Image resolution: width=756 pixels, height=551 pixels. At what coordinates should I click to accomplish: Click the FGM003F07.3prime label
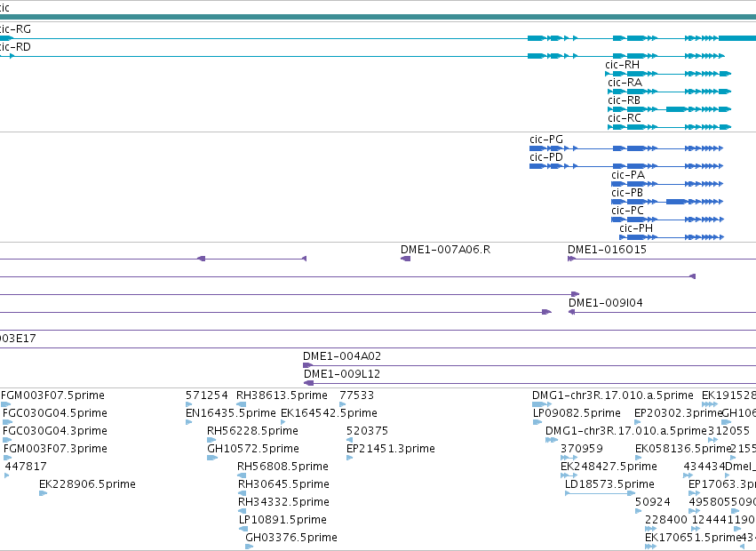[55, 449]
